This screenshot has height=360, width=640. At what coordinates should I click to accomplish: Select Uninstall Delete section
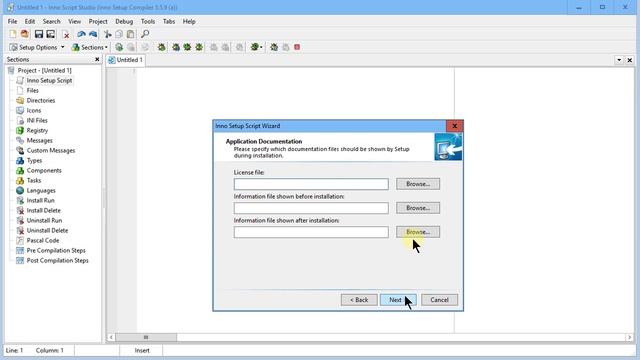(47, 230)
